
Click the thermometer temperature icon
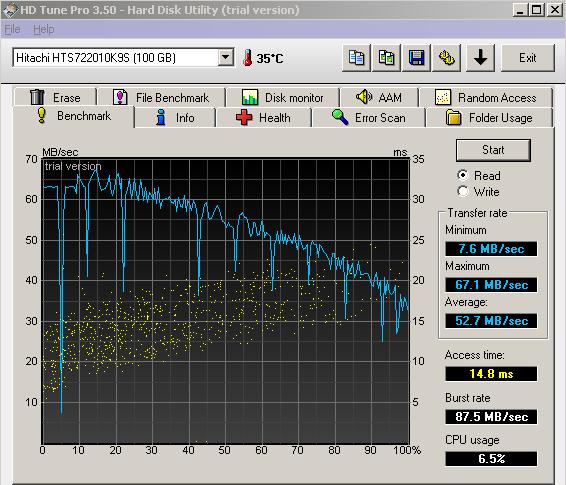tap(248, 58)
